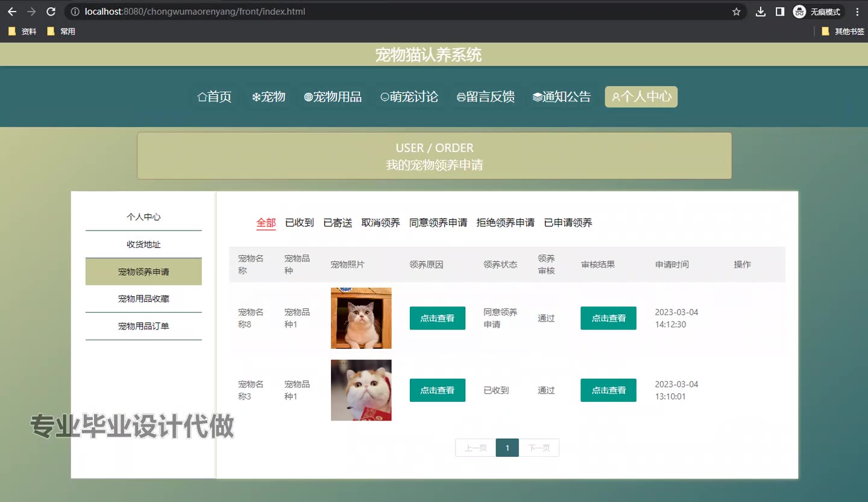Click the site info icon in address bar

pos(75,11)
